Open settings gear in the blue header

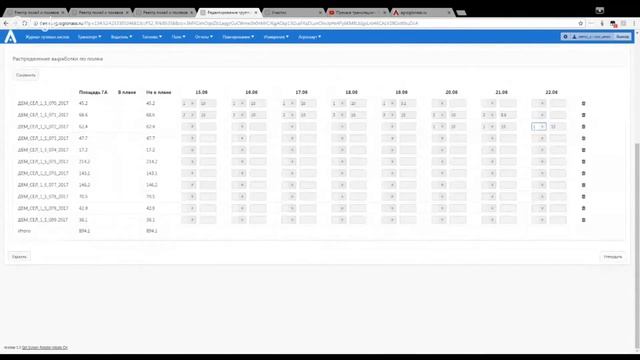click(566, 37)
